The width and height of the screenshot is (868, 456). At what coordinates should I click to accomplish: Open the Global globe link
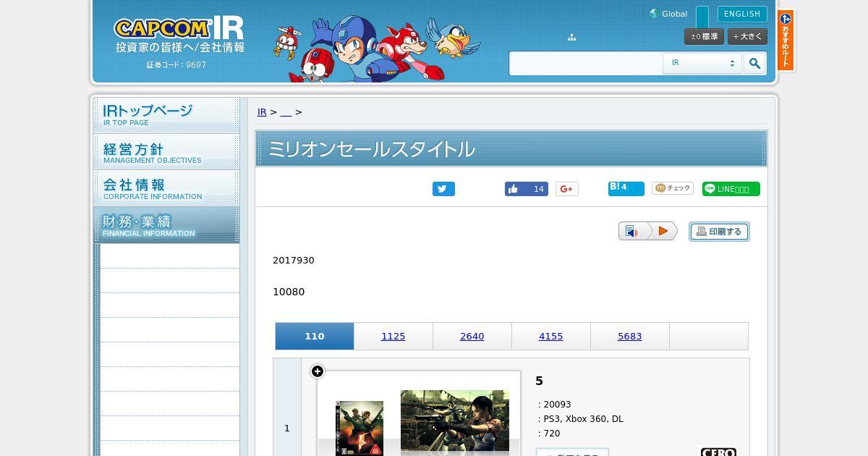pos(668,14)
